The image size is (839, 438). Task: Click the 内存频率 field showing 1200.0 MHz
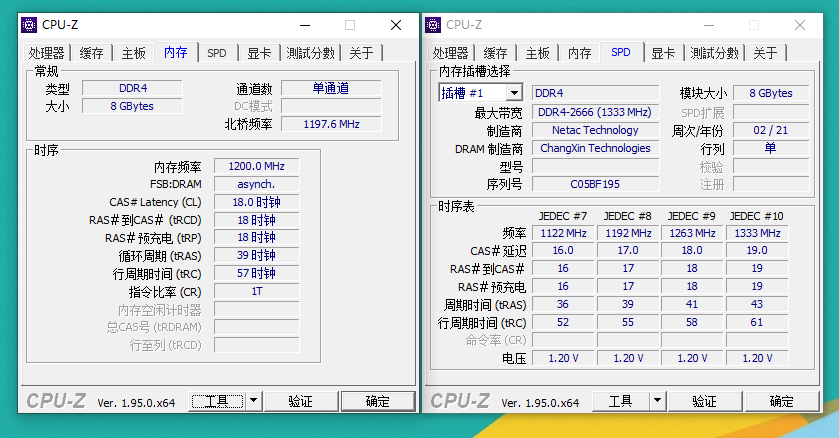(256, 167)
